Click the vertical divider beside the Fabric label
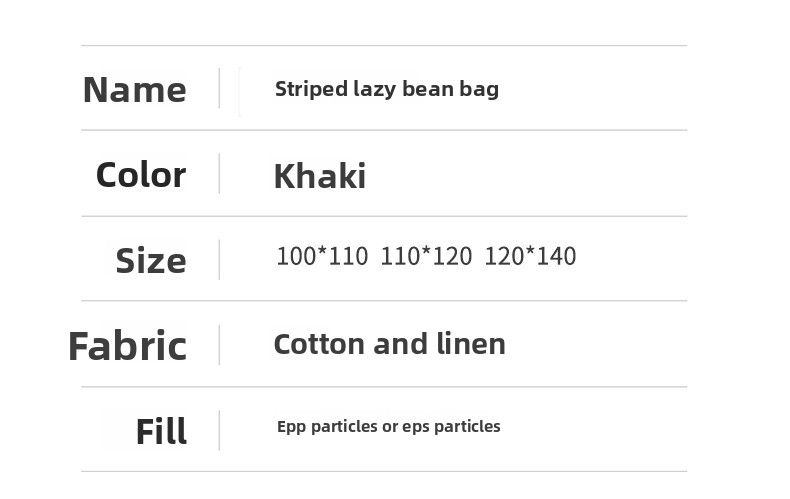The width and height of the screenshot is (790, 499). [x=219, y=345]
